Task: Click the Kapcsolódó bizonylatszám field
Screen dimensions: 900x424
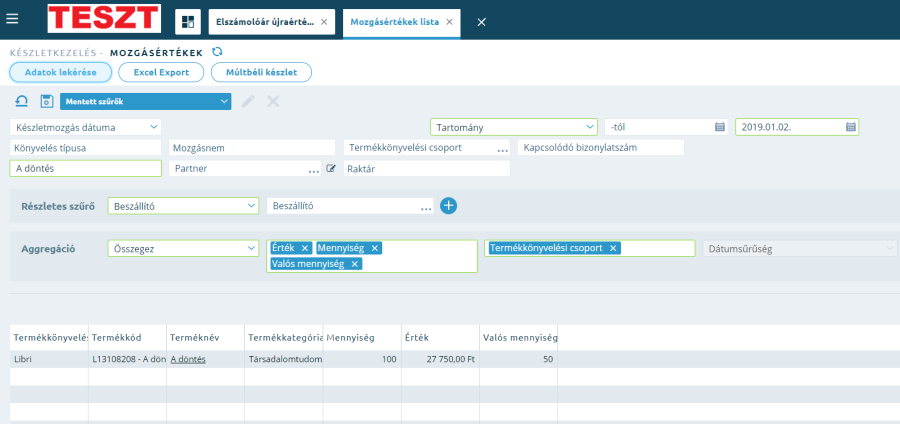Action: click(x=601, y=147)
